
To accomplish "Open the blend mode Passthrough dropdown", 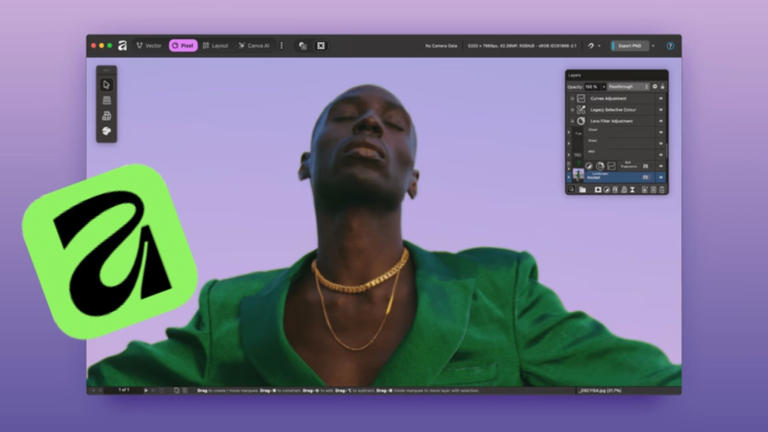I will tap(628, 87).
